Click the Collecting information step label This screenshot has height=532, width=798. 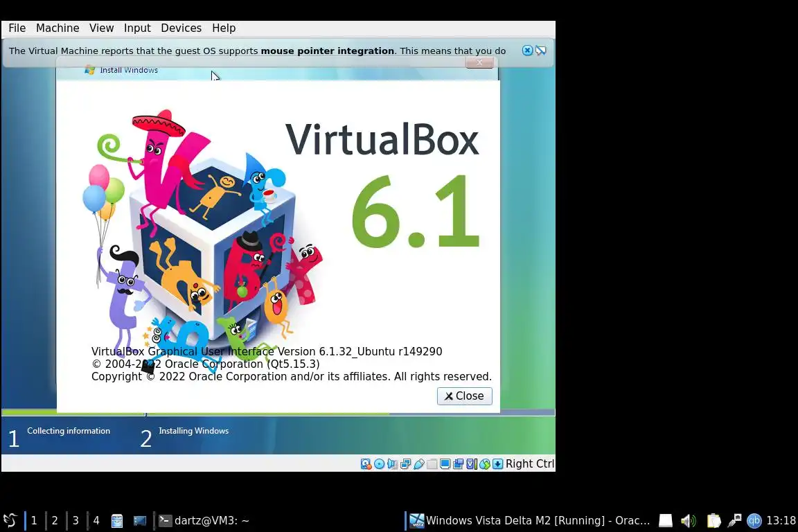point(69,431)
